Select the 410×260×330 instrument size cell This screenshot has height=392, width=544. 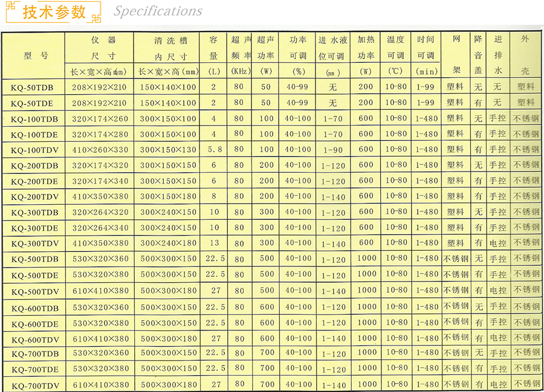101,149
